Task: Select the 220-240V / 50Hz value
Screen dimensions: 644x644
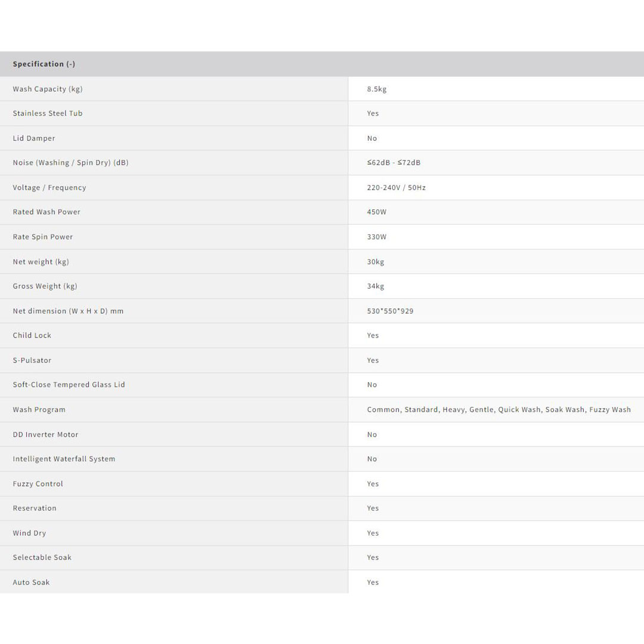Action: click(397, 187)
